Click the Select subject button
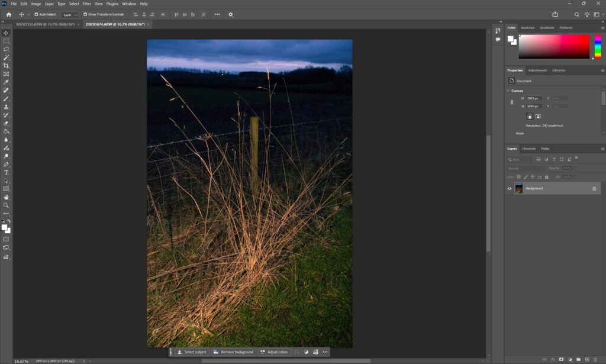Viewport: 606px width, 364px height. (x=192, y=352)
